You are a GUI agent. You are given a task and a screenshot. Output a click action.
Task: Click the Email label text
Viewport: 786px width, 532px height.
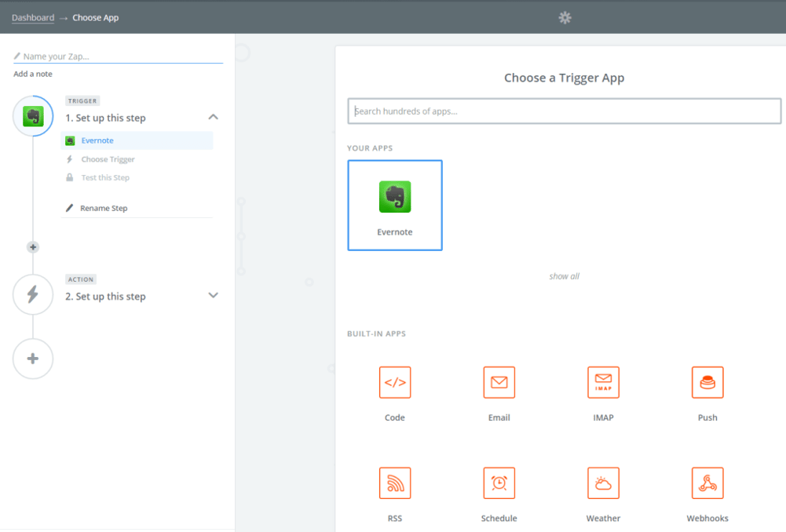(499, 417)
